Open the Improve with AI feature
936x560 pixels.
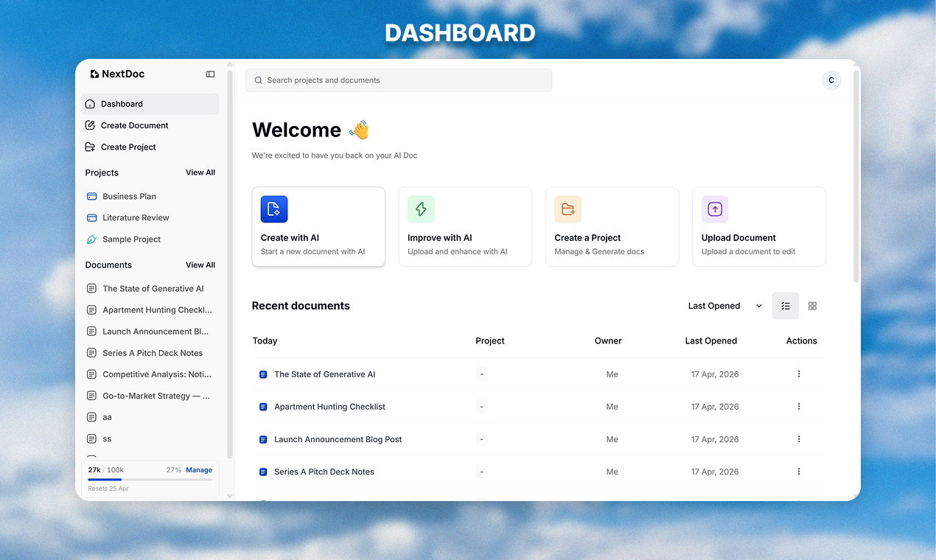tap(420, 209)
